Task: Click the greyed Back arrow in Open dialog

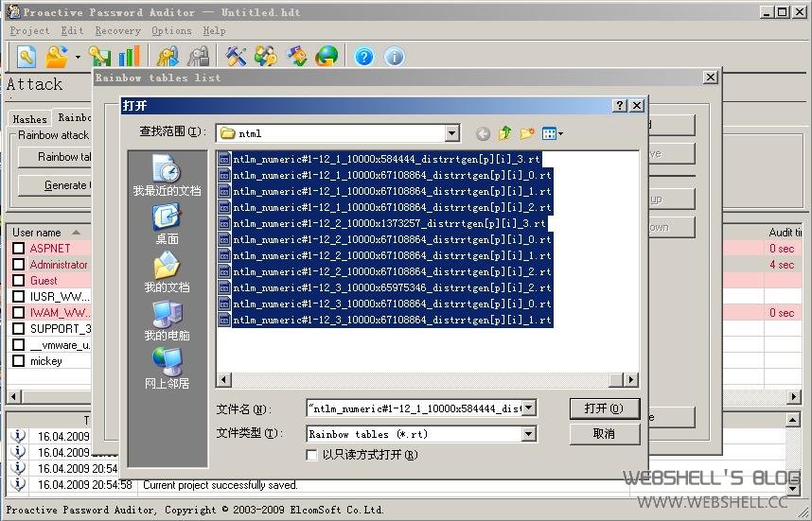Action: coord(483,134)
